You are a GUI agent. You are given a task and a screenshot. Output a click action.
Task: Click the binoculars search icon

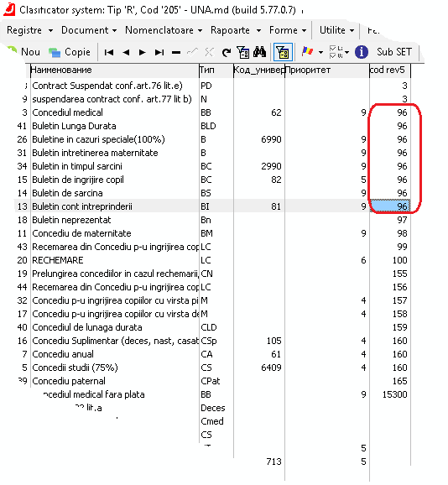pos(259,52)
